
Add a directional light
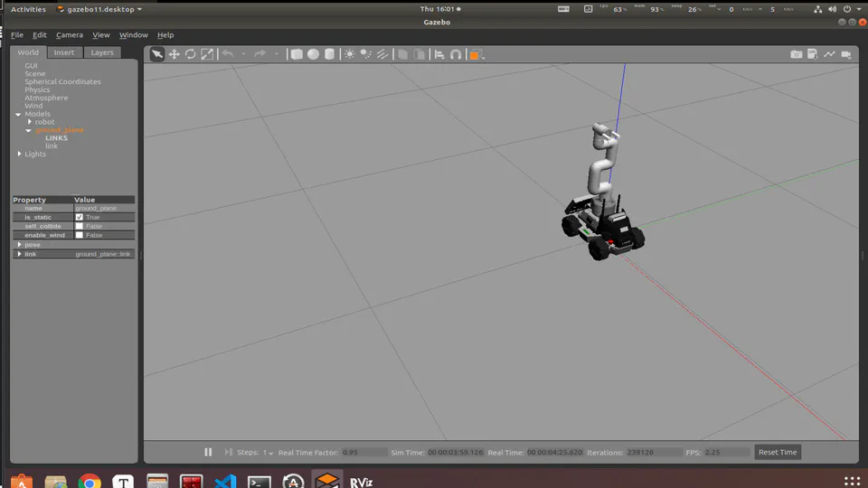point(382,54)
